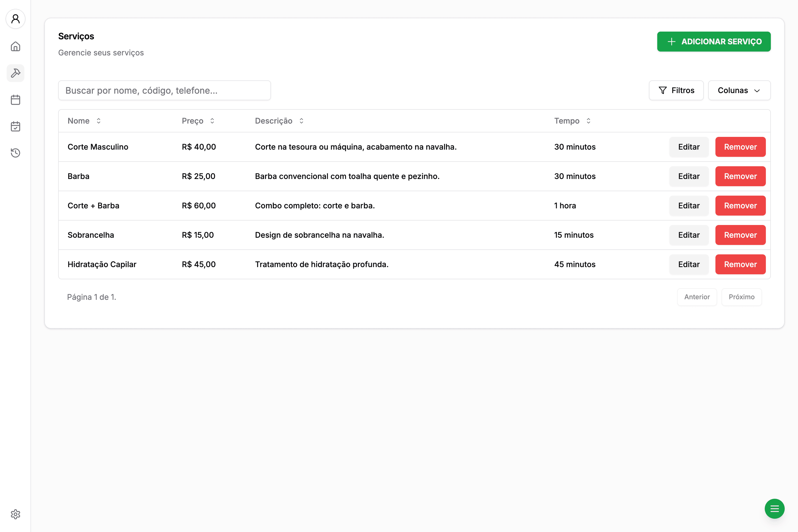Sort table by Nome column arrows
The image size is (798, 532).
click(x=99, y=121)
